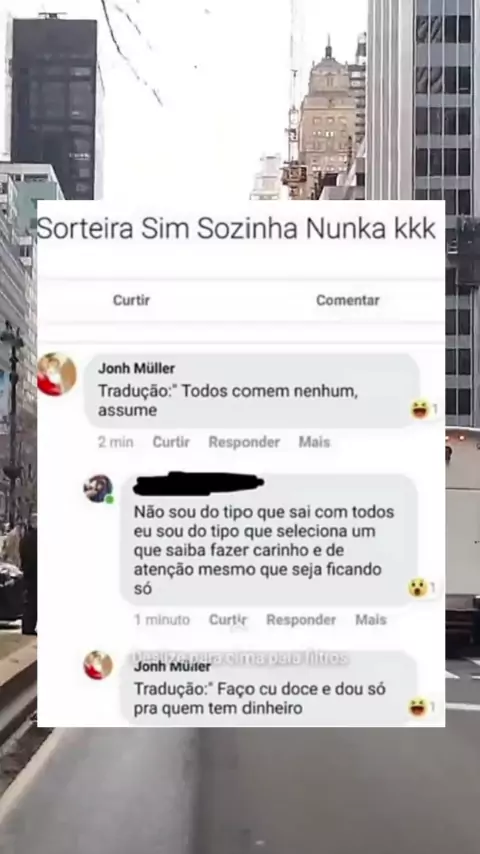This screenshot has height=854, width=480.
Task: Open Mais options under the 1 minuto comment
Action: 371,620
